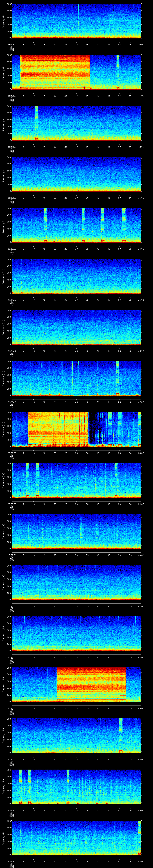Click the 23:38:00 start time label

coord(12,504)
